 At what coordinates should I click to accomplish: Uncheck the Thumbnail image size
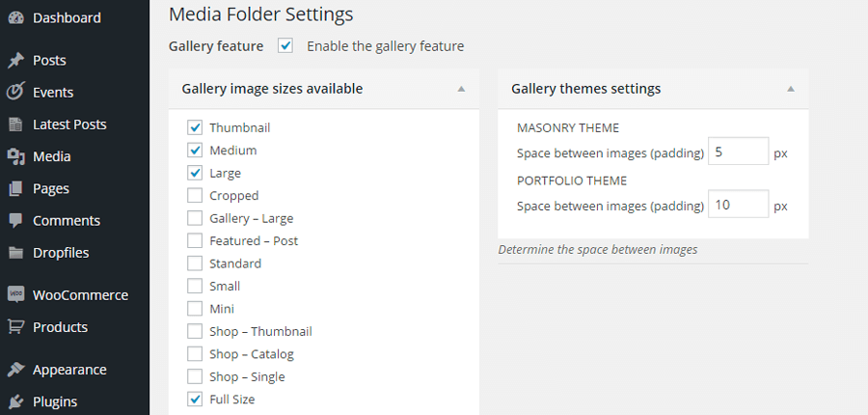(x=195, y=127)
